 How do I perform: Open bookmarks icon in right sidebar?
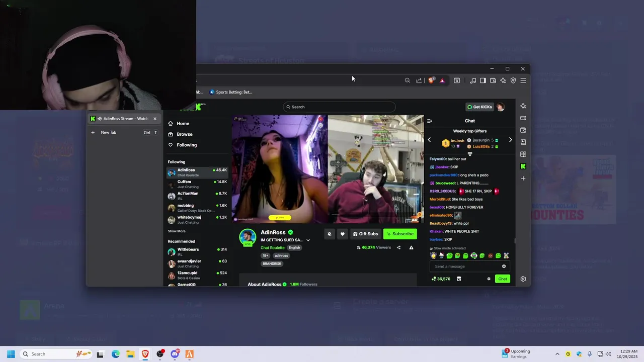click(x=523, y=142)
